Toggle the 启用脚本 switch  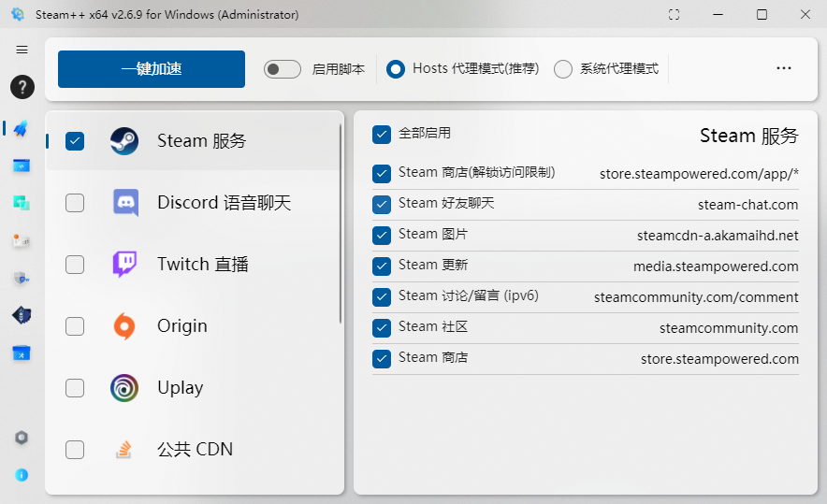[x=282, y=69]
